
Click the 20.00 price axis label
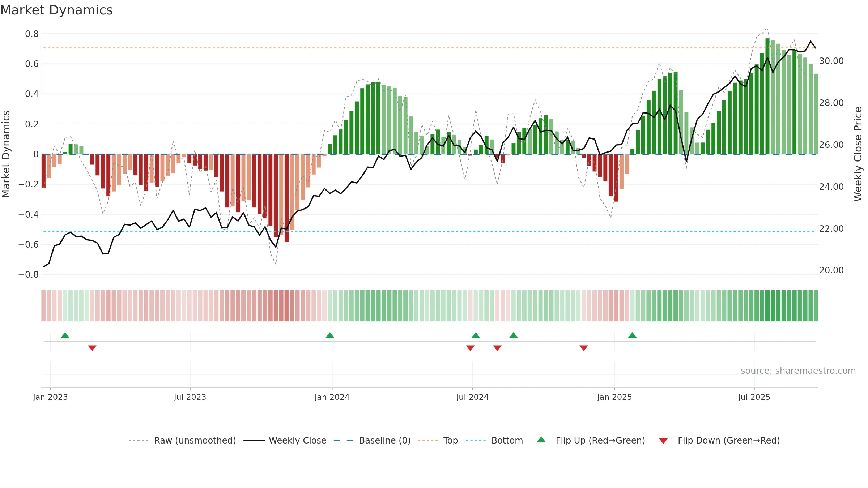(x=831, y=270)
